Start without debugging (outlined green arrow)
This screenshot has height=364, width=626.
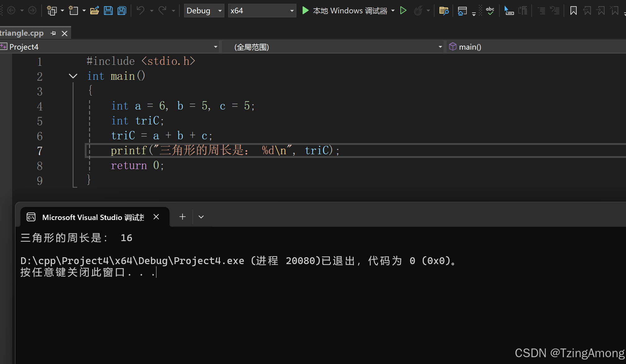coord(403,11)
